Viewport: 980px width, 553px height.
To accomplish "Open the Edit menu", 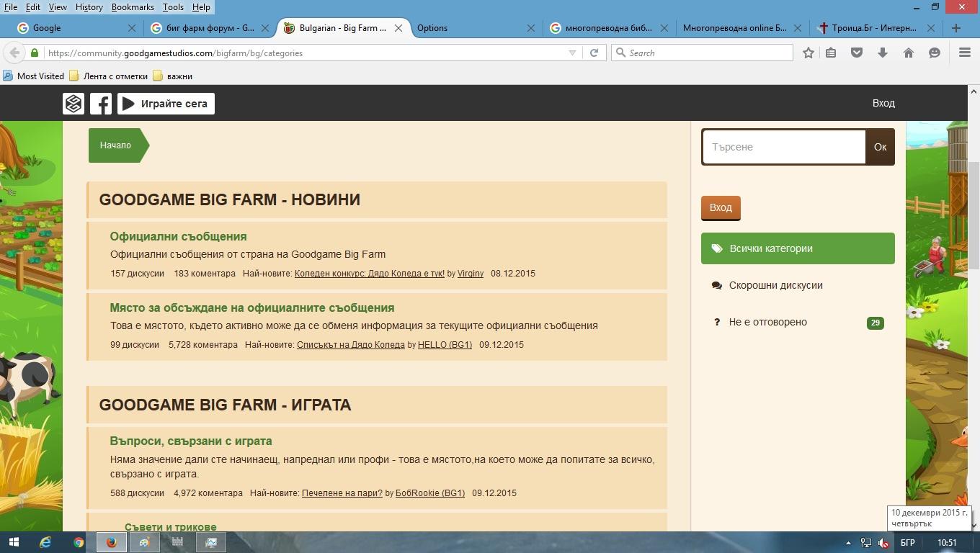I will click(x=33, y=6).
